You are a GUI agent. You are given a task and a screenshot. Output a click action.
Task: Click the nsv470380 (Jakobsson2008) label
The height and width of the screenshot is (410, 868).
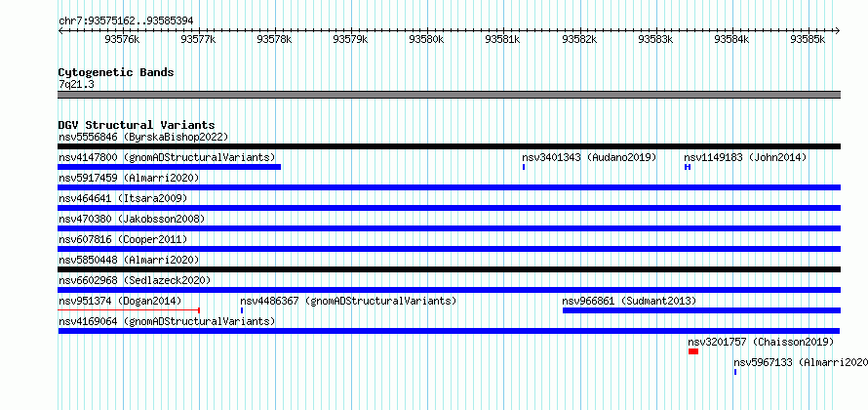click(132, 219)
